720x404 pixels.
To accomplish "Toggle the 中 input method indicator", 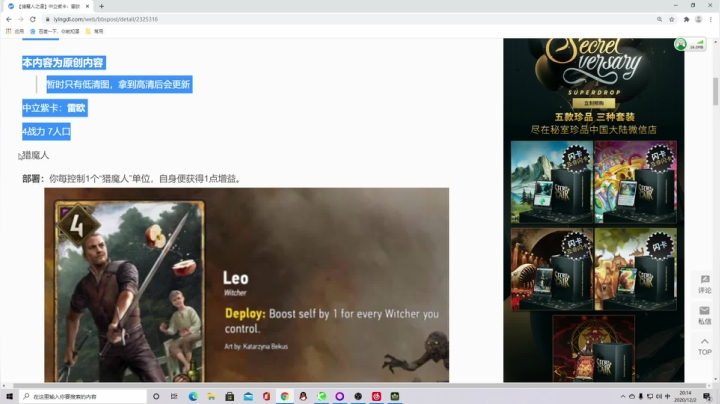I will [668, 396].
